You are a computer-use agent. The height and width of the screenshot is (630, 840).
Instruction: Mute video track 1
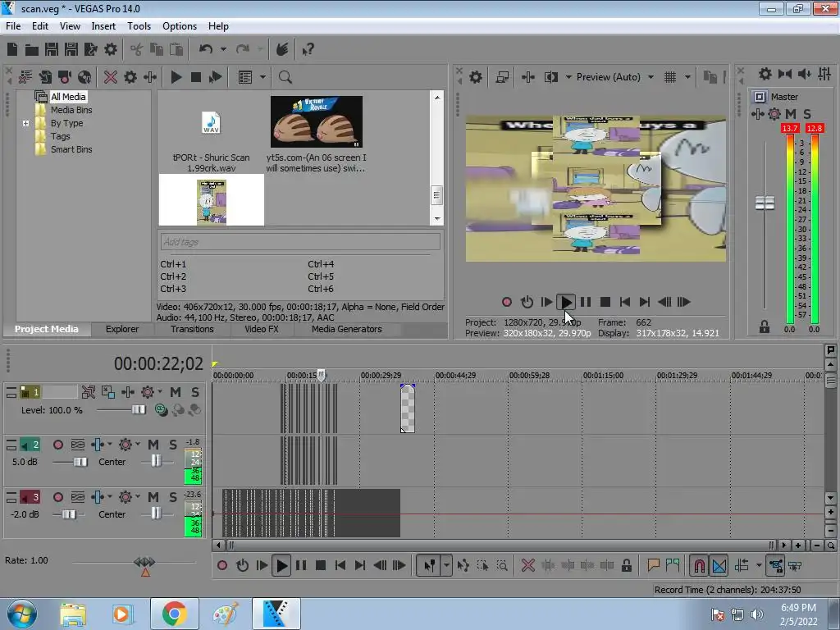tap(176, 392)
